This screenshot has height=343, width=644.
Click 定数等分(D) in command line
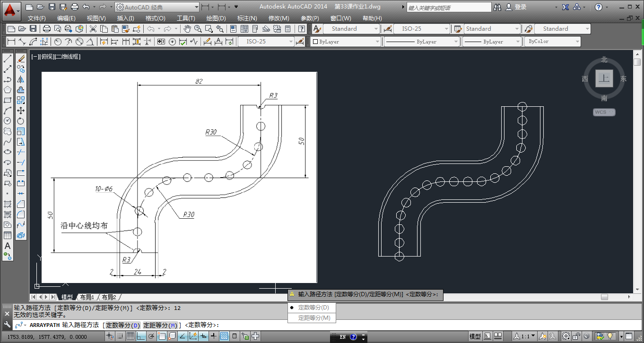tap(122, 325)
